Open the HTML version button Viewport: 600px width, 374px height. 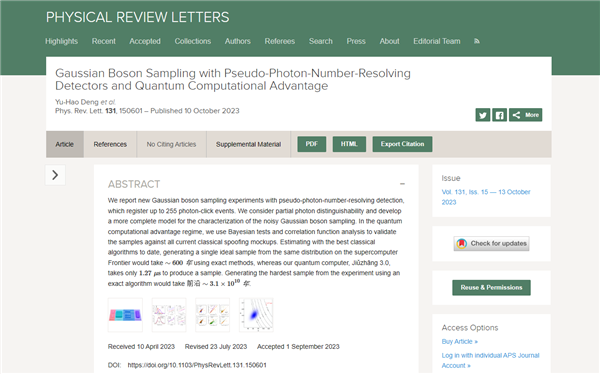tap(349, 144)
